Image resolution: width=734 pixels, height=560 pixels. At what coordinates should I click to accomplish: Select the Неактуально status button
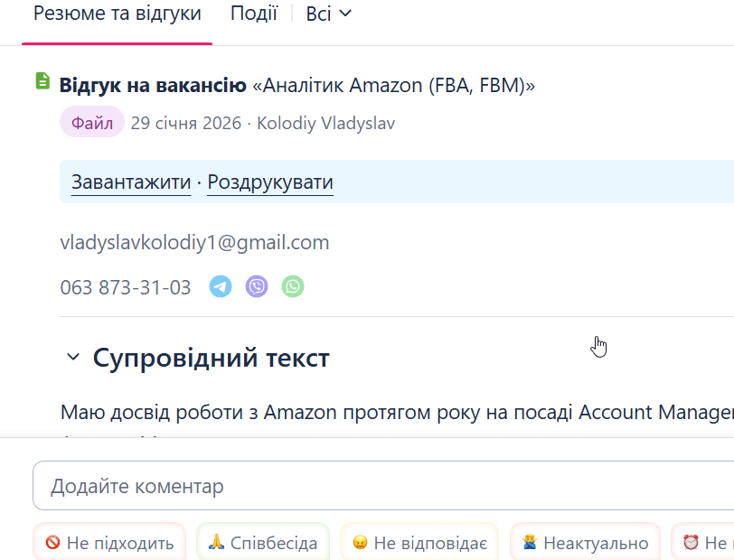tap(585, 543)
